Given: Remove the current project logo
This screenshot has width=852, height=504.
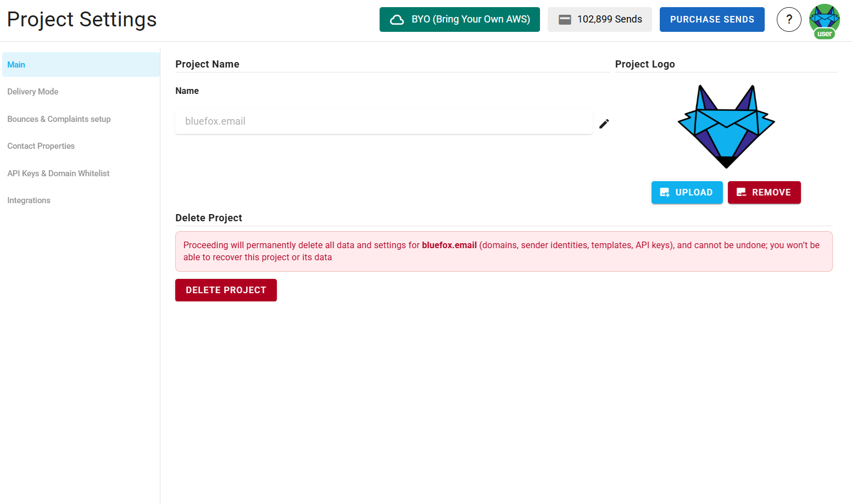Looking at the screenshot, I should point(764,192).
